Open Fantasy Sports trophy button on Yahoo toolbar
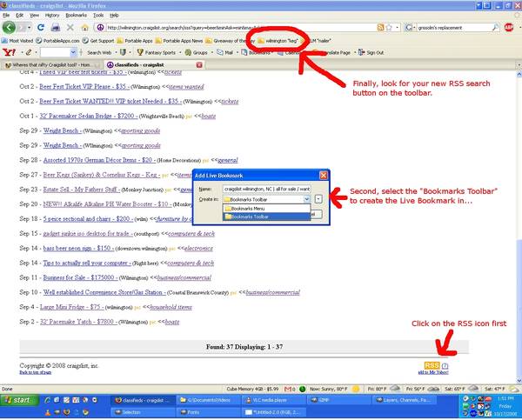 157,52
